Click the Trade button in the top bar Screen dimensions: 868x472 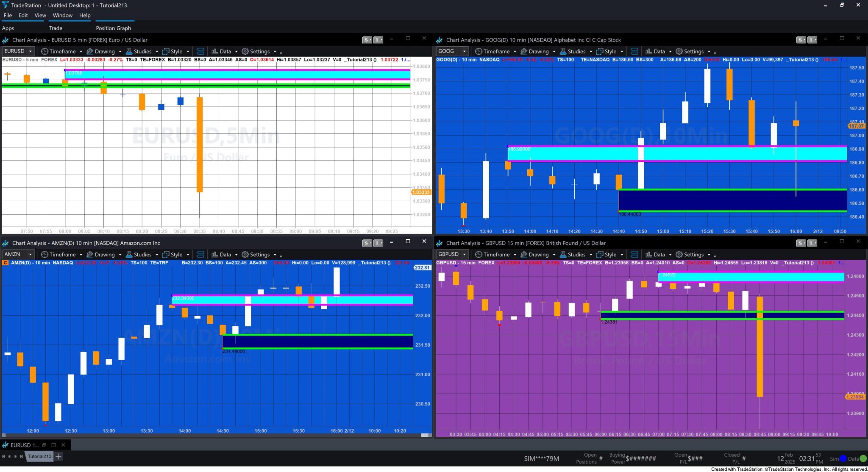coord(56,28)
